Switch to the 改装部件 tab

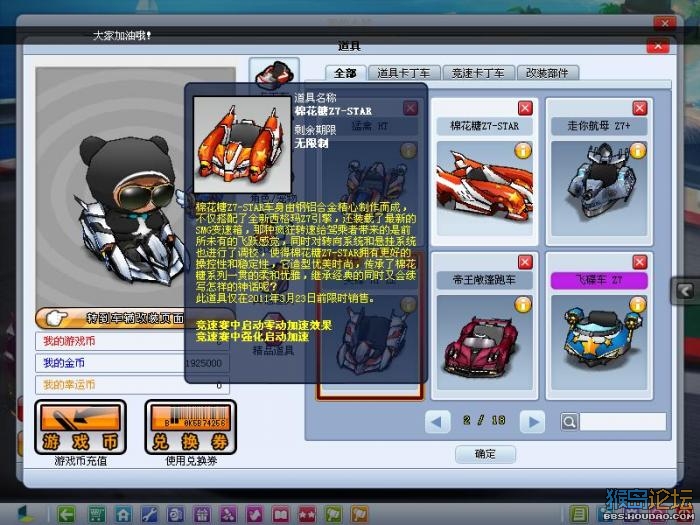[x=547, y=73]
